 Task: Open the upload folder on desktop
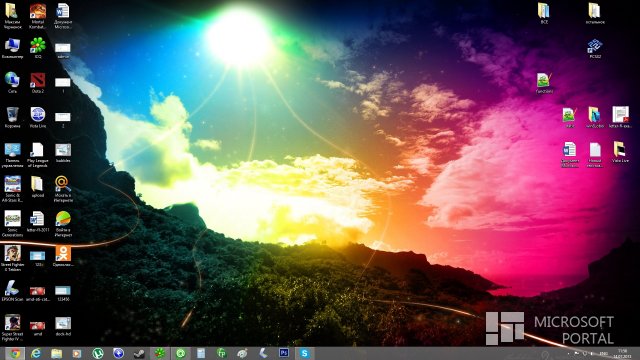tap(38, 187)
